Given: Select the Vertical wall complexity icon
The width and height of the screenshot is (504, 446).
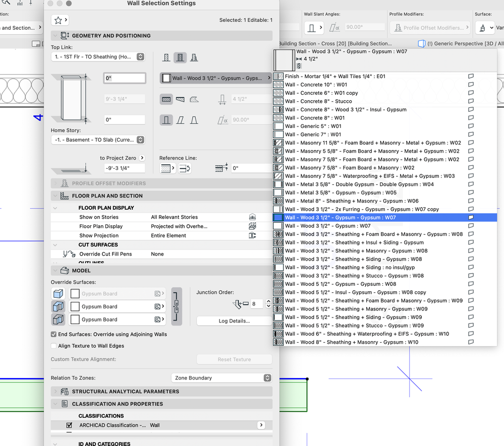Looking at the screenshot, I should [x=166, y=120].
